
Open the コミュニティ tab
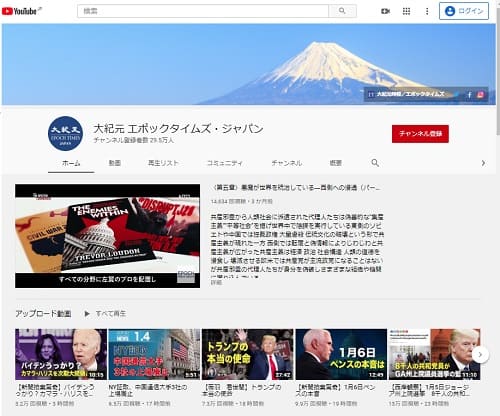point(224,163)
